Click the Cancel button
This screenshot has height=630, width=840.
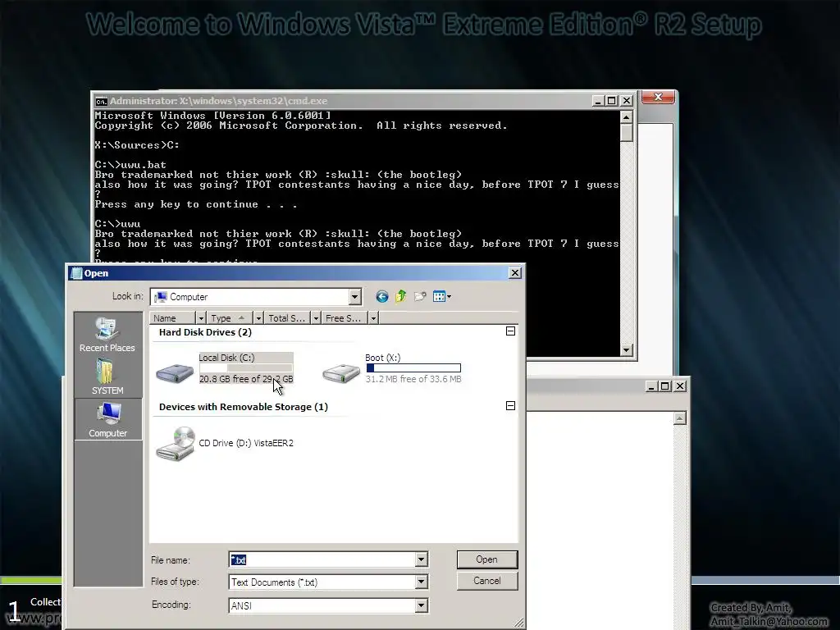click(x=487, y=581)
